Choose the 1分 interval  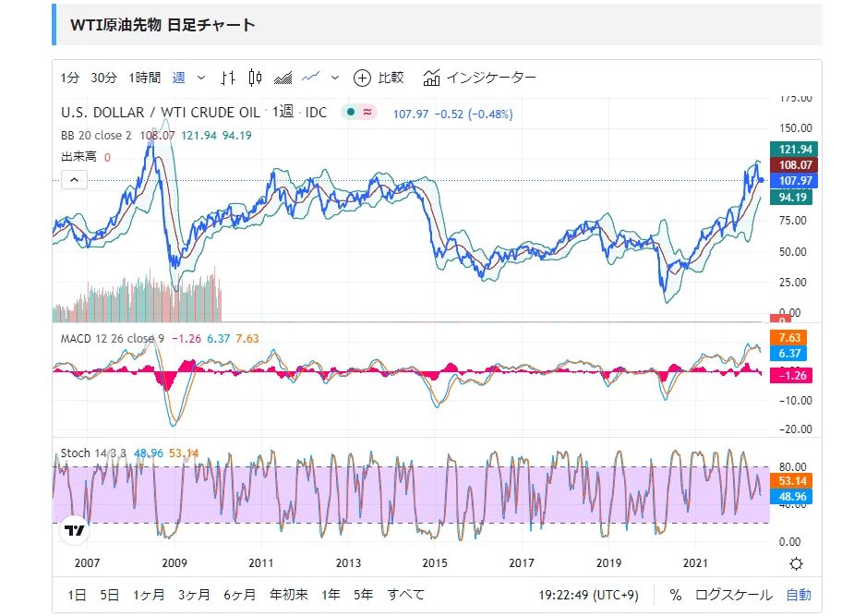[x=70, y=78]
